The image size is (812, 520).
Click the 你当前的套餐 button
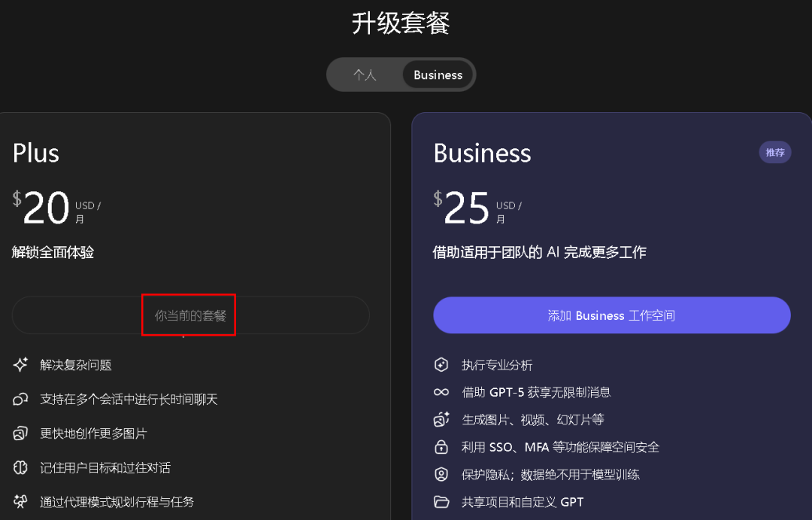point(190,315)
